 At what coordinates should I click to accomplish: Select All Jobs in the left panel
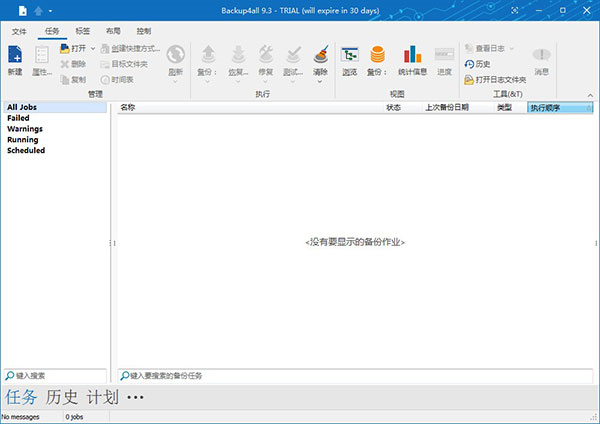coord(55,107)
